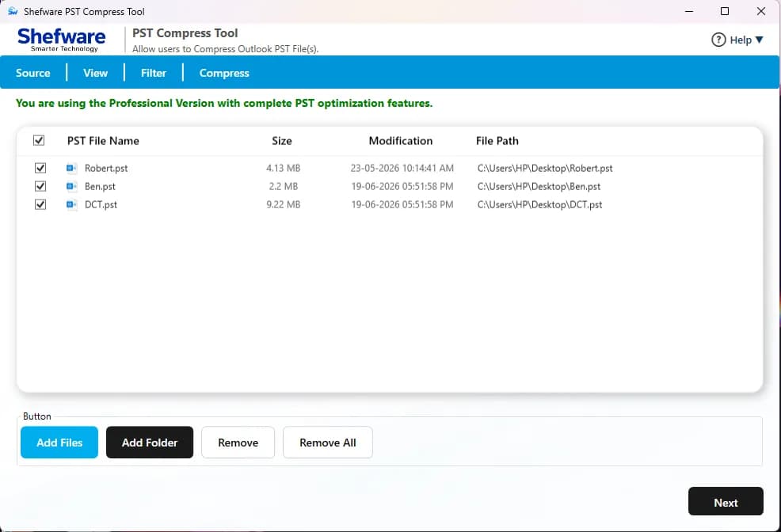Proceed with the Next button
This screenshot has height=532, width=781.
pyautogui.click(x=726, y=502)
